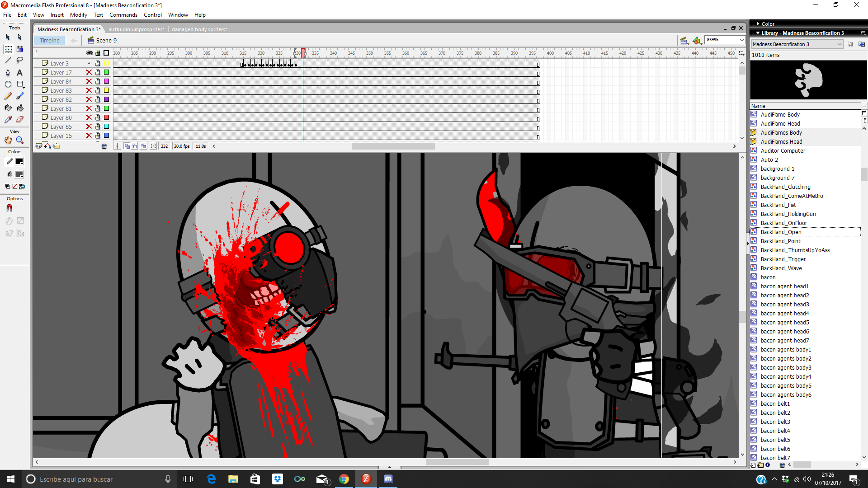
Task: Expand the Color panel
Action: 758,24
